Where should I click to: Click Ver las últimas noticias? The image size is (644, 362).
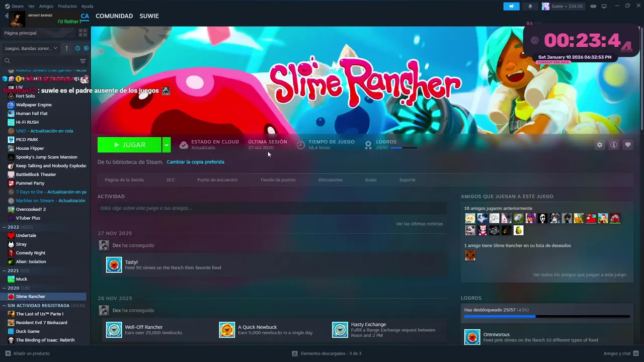point(419,224)
